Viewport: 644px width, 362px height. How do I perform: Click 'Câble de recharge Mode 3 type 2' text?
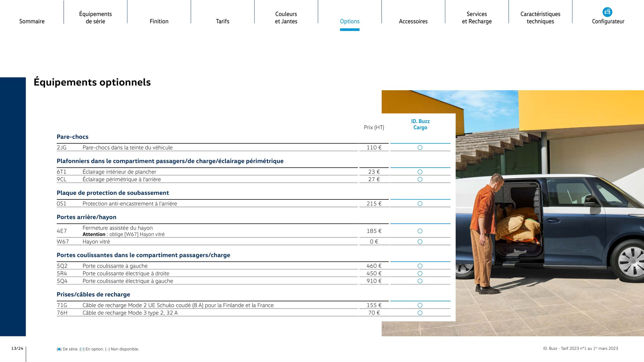click(x=130, y=313)
